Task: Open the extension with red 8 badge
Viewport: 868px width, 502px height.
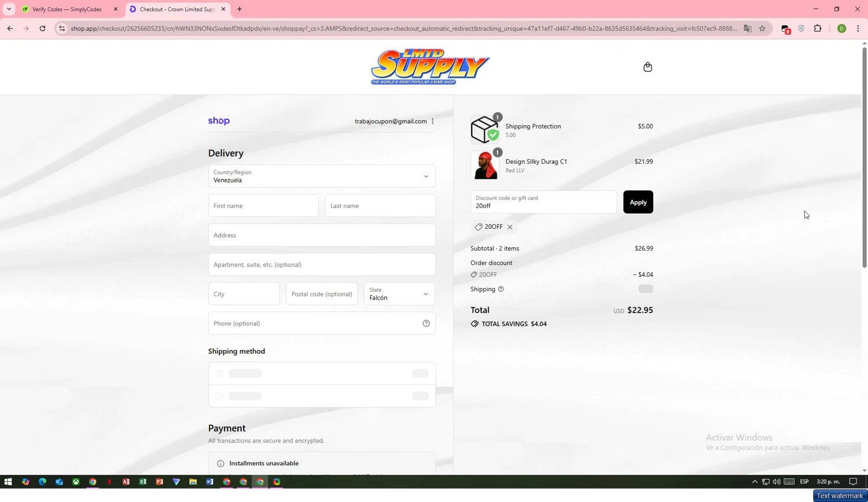Action: 785,29
